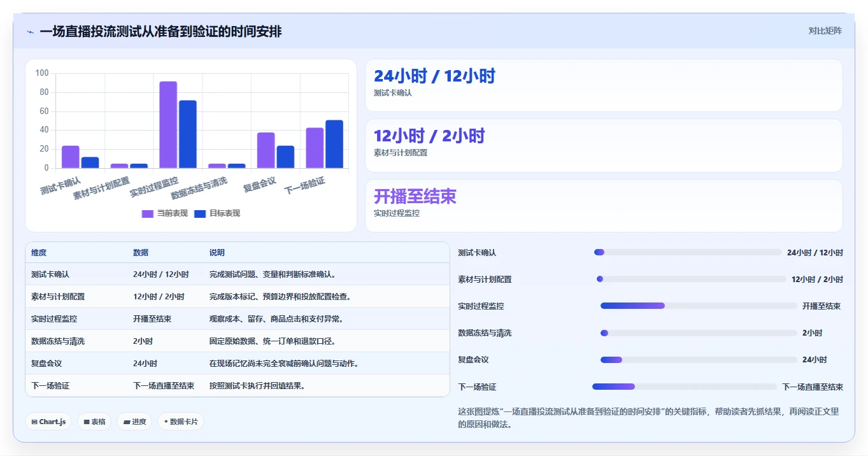Viewport: 868px width, 456px height.
Task: Click the 实时过程监控 table row name
Action: 54,319
